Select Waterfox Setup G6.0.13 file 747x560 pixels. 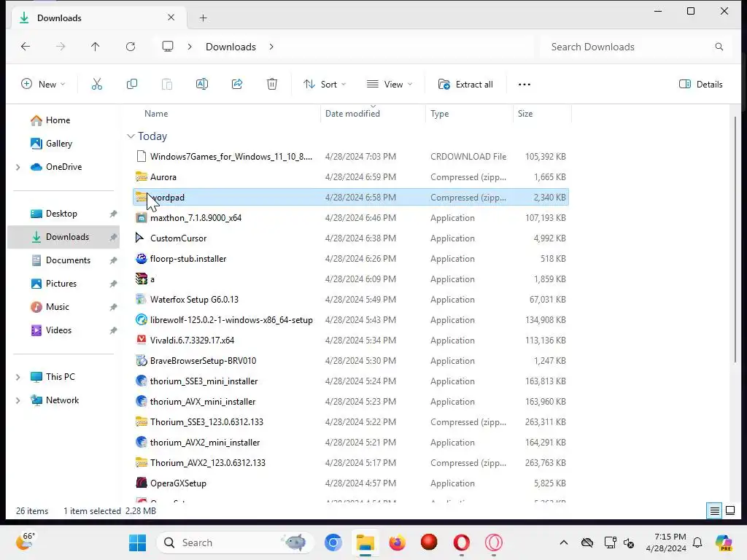(x=351, y=300)
